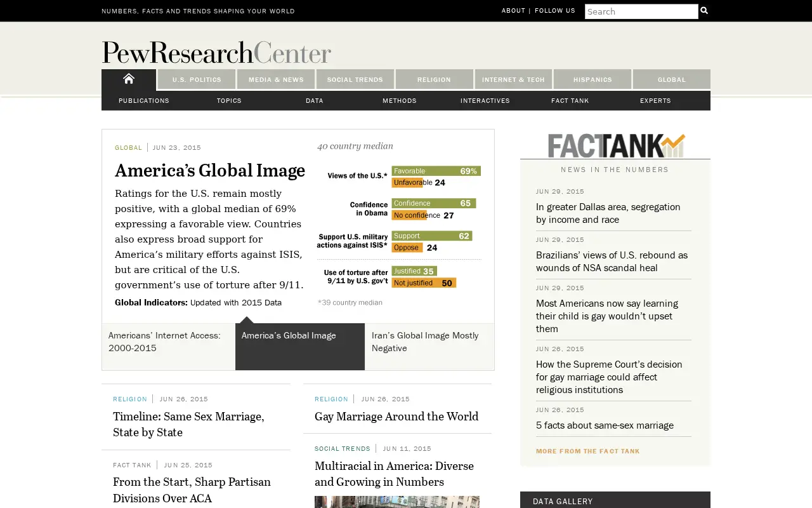Image resolution: width=812 pixels, height=508 pixels.
Task: Open the Global section tab
Action: click(672, 79)
